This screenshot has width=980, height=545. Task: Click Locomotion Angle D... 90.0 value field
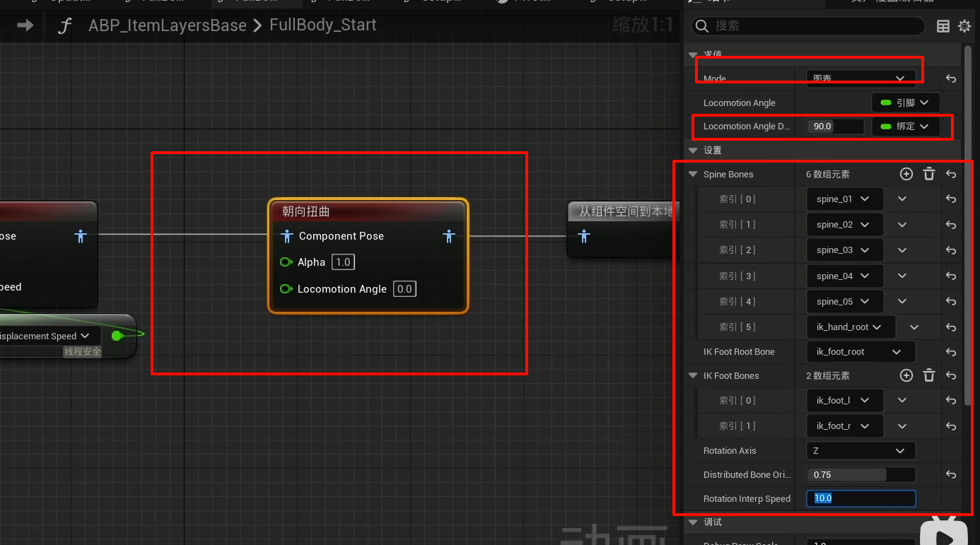[836, 127]
